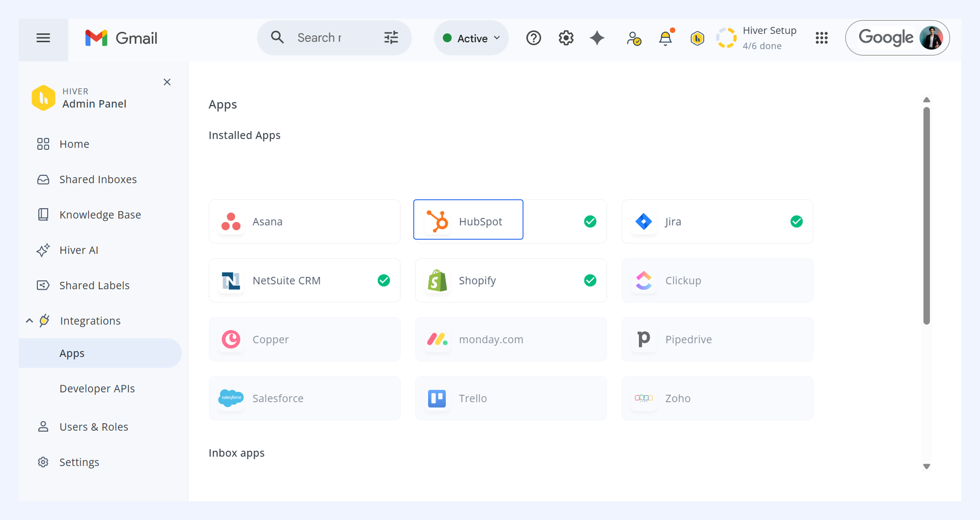Open the Active status dropdown
Image resolution: width=980 pixels, height=520 pixels.
pyautogui.click(x=471, y=38)
